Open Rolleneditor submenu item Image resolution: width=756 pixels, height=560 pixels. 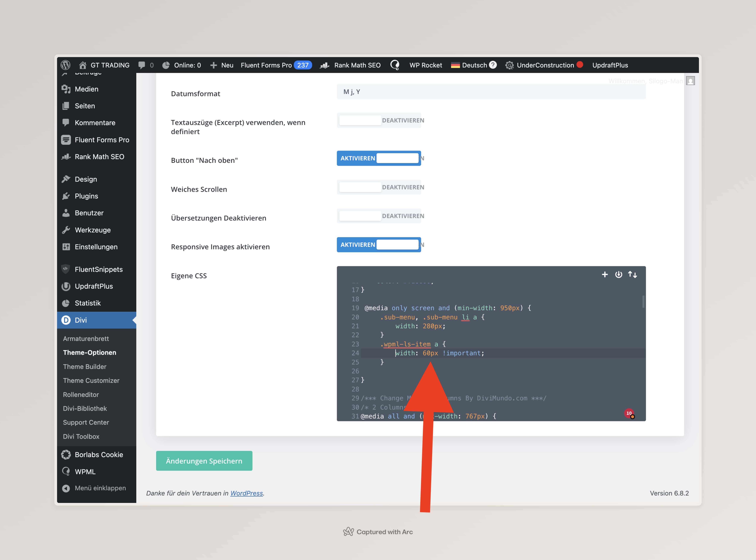81,395
